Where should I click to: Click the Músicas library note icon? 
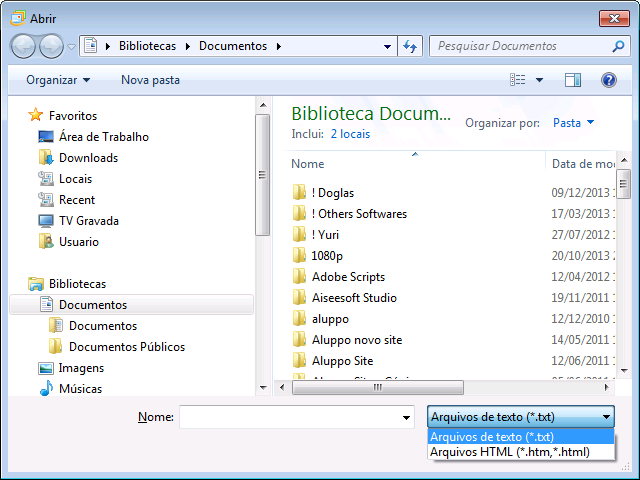click(x=46, y=389)
